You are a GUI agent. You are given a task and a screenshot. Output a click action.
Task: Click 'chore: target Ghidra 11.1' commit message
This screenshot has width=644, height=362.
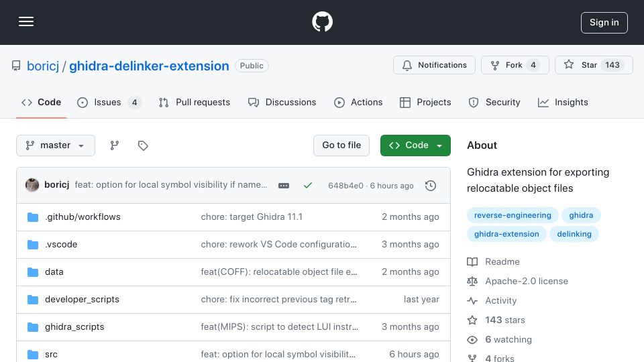[x=252, y=217]
